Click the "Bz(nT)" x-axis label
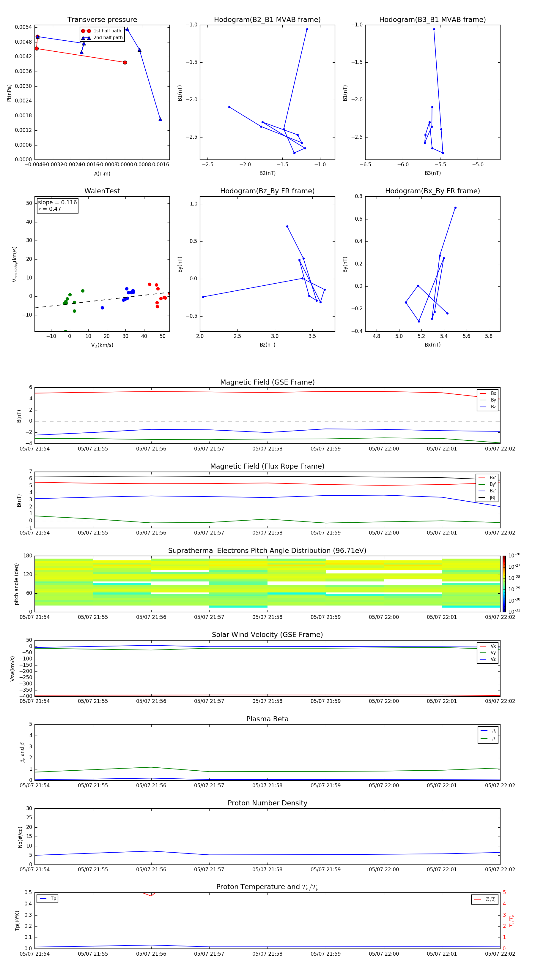This screenshot has width=535, height=980. (267, 345)
